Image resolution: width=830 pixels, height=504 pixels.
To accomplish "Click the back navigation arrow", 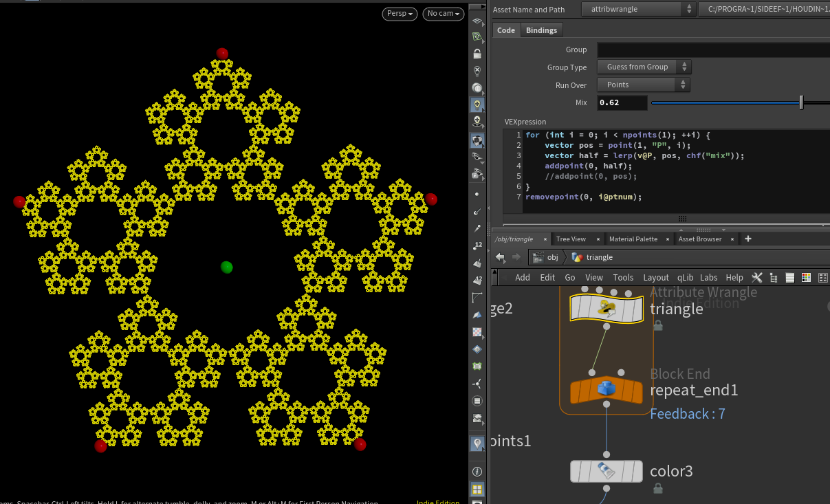I will [x=501, y=257].
